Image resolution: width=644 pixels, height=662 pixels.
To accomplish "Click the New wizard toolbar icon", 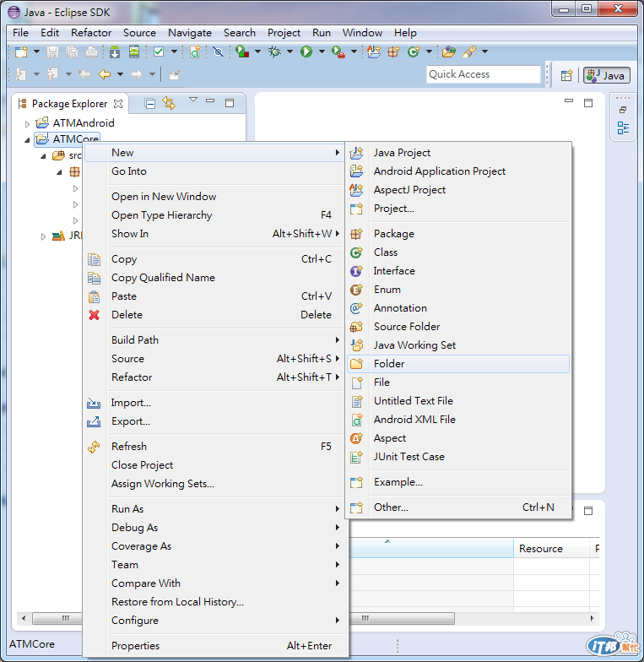I will click(x=20, y=52).
